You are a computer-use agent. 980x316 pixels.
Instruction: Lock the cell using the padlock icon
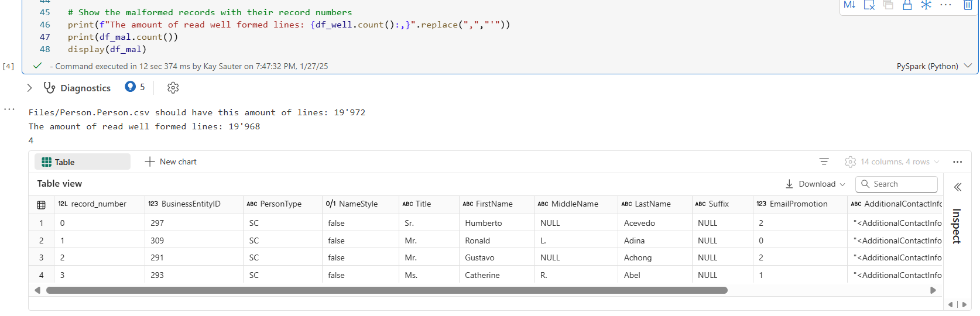tap(907, 5)
